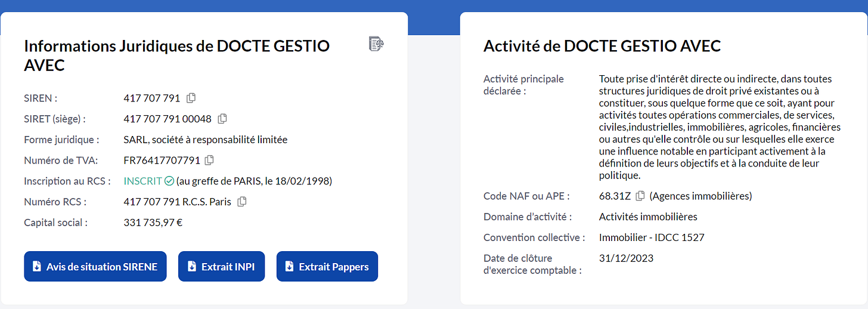
Task: Click the SIRET (siège) label
Action: 55,119
